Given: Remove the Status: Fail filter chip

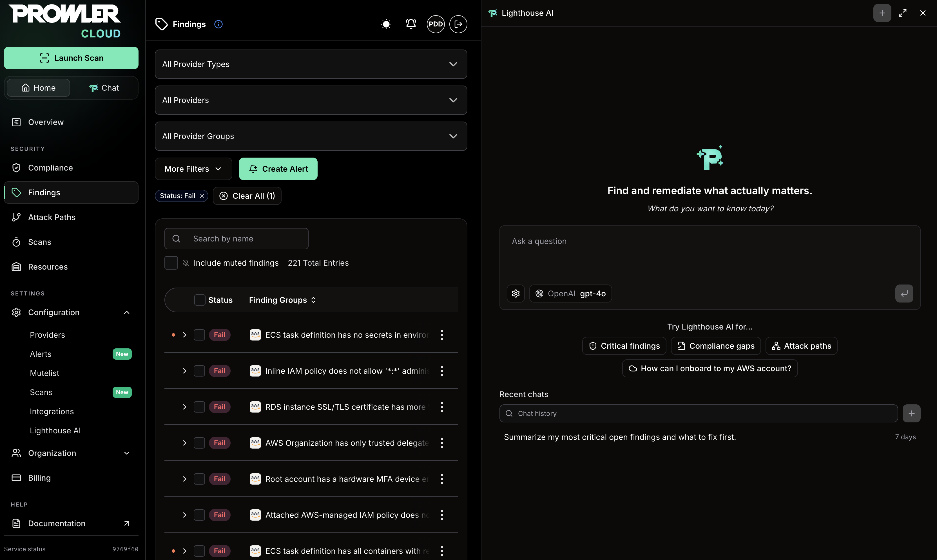Looking at the screenshot, I should click(202, 196).
